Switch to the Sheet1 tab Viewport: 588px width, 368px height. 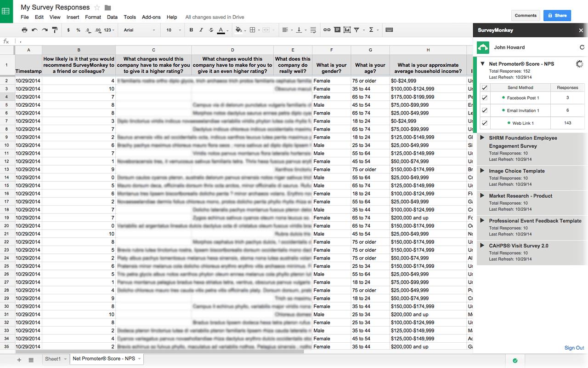coord(53,359)
